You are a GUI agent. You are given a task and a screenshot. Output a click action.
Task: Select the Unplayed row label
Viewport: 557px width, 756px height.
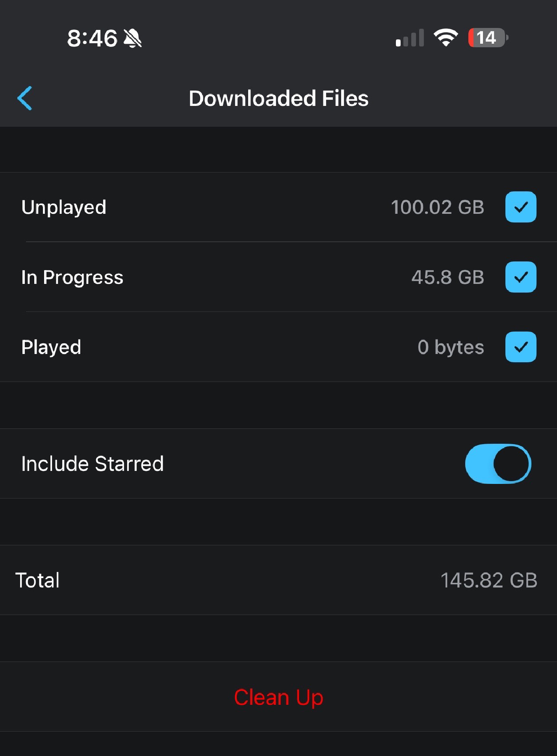coord(64,208)
